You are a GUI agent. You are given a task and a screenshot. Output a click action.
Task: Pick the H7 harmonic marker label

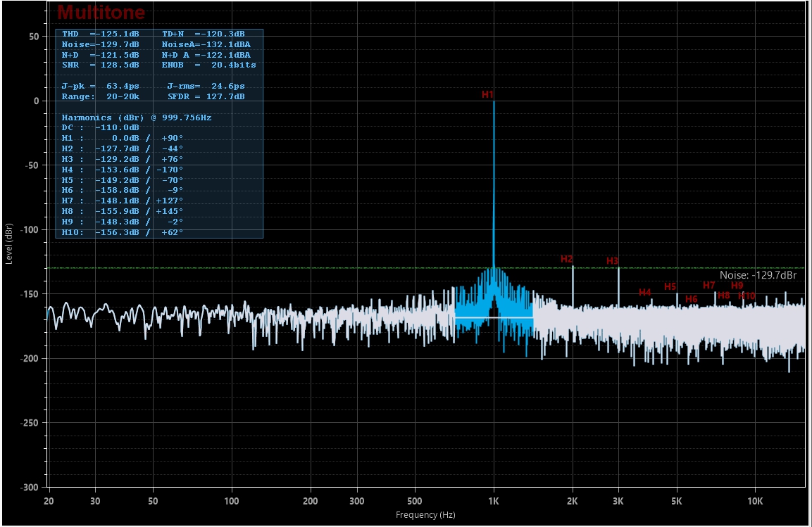point(708,285)
